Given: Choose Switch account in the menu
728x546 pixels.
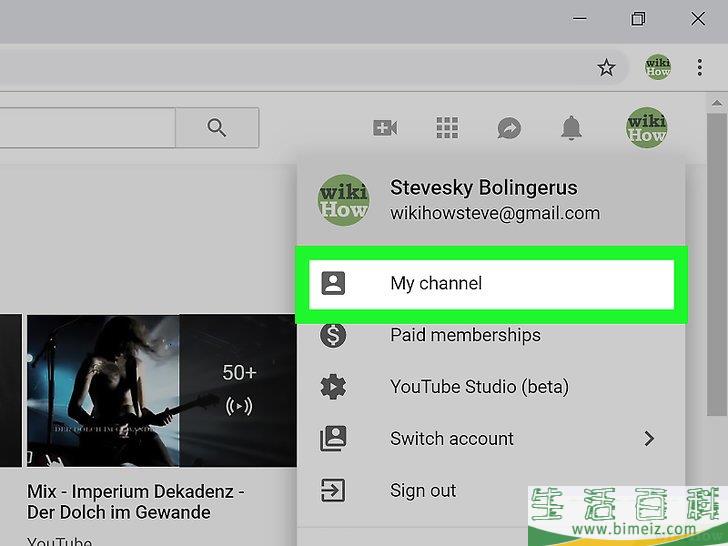Looking at the screenshot, I should (491, 438).
